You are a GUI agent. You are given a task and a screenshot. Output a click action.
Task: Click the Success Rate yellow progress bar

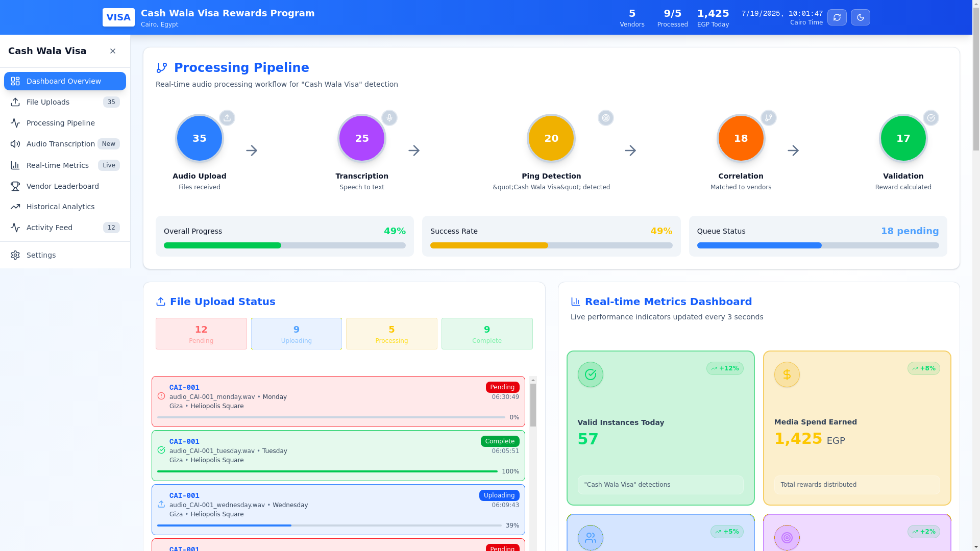click(x=551, y=245)
